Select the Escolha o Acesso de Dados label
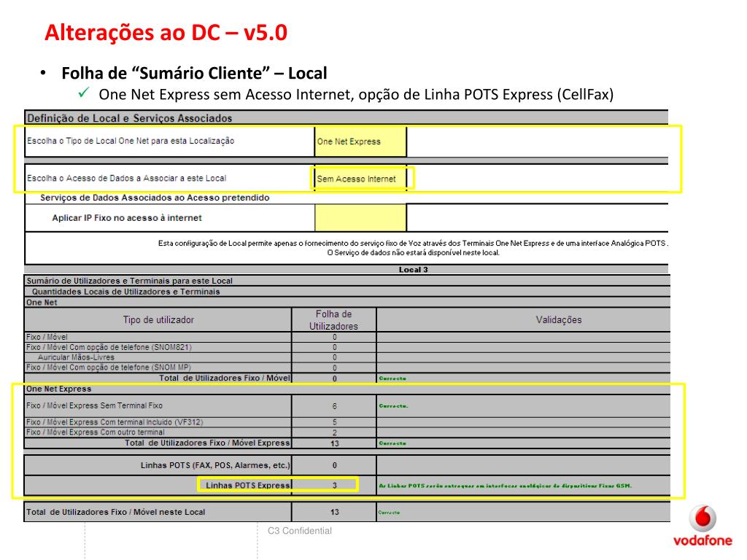Screen dimensions: 747x560 tap(127, 178)
